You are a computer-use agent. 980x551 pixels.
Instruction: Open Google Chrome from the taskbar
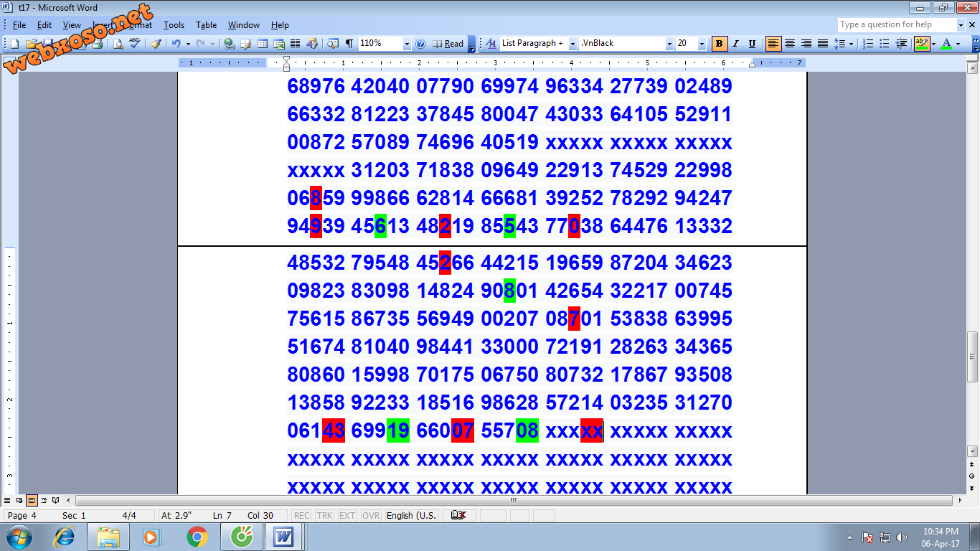click(x=197, y=537)
